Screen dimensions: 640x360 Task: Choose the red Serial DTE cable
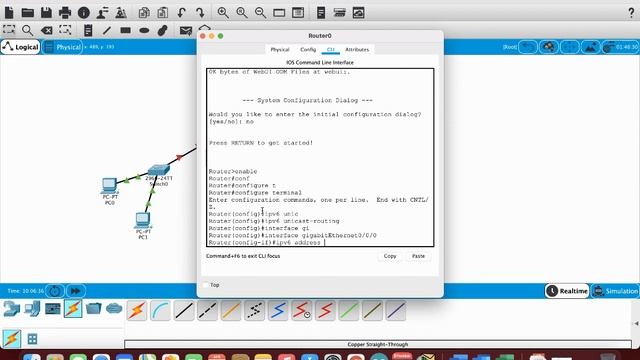(x=325, y=311)
